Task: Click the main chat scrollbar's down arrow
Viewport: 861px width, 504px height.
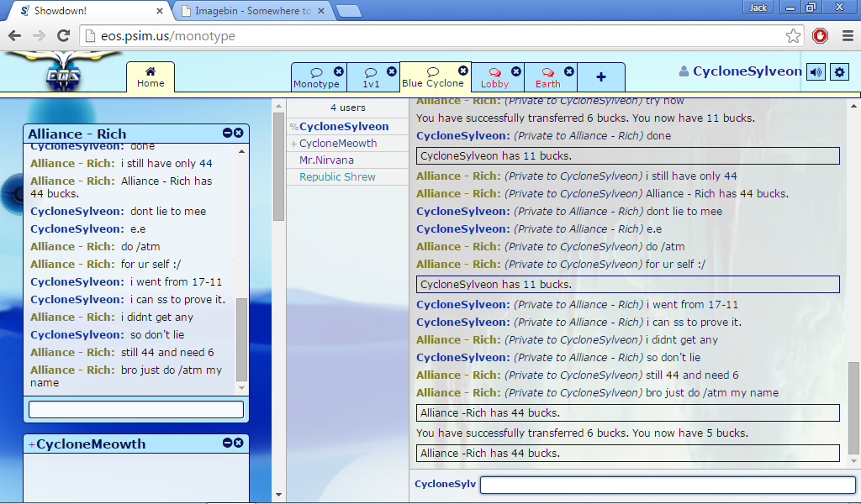Action: point(853,461)
